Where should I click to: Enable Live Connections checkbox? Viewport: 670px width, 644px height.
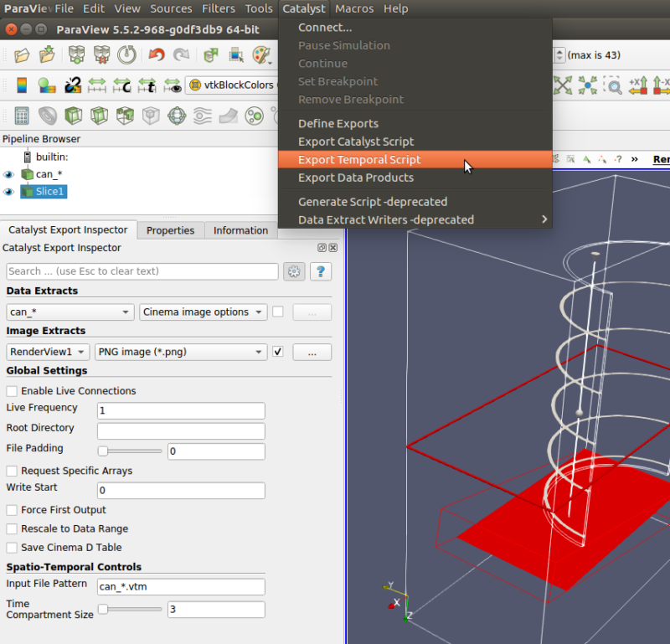point(12,391)
